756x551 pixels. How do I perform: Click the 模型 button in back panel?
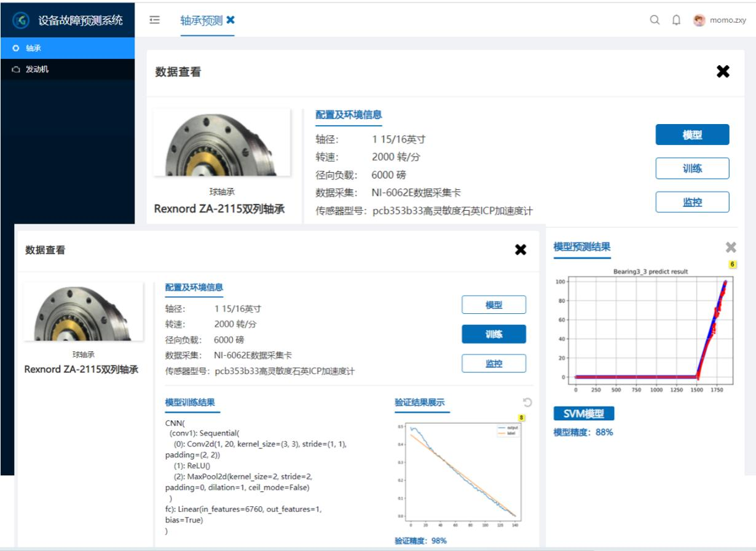coord(692,135)
